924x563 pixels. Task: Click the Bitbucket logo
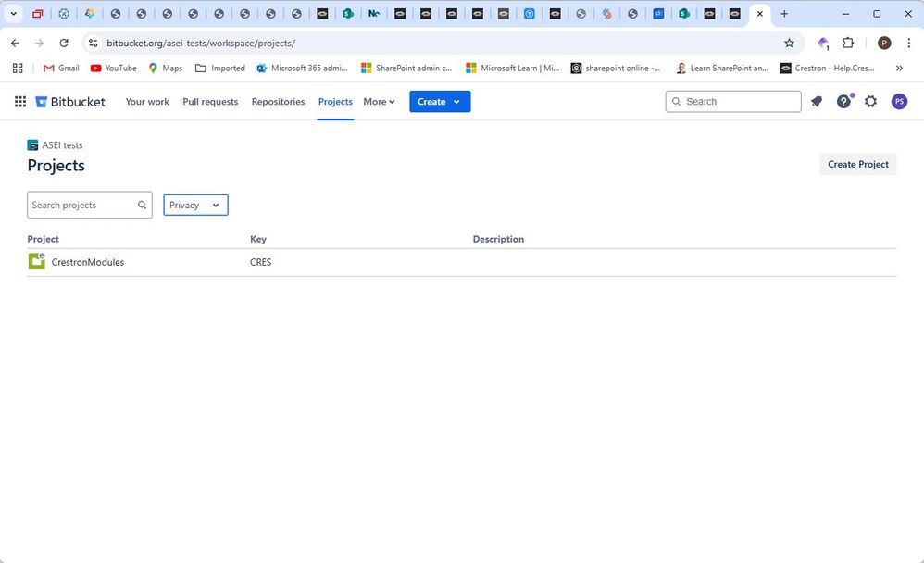click(70, 102)
